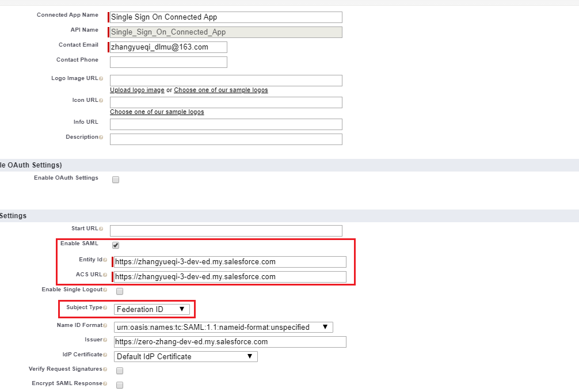Uncheck the Enable SAML checkbox
Viewport: 579px width, 392px height.
point(116,245)
